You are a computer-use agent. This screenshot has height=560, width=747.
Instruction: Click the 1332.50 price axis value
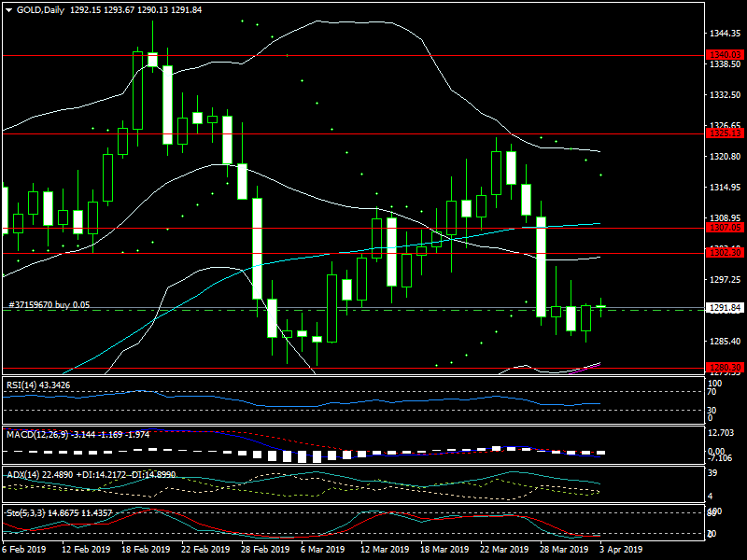(x=726, y=95)
